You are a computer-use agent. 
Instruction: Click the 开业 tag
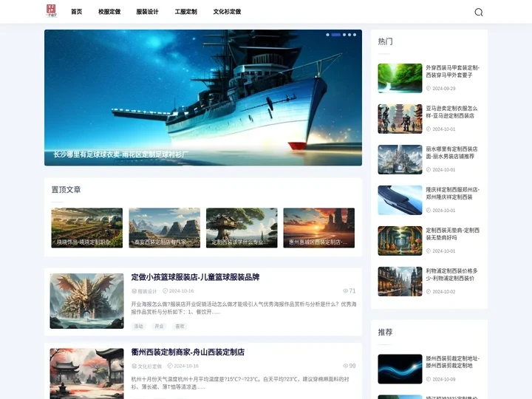(x=159, y=327)
